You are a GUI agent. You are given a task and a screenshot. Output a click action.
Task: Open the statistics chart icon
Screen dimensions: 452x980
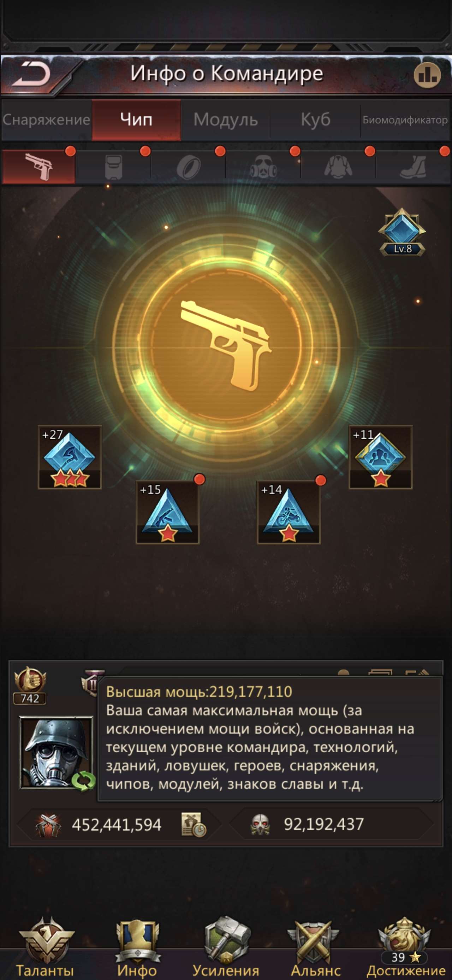[427, 75]
